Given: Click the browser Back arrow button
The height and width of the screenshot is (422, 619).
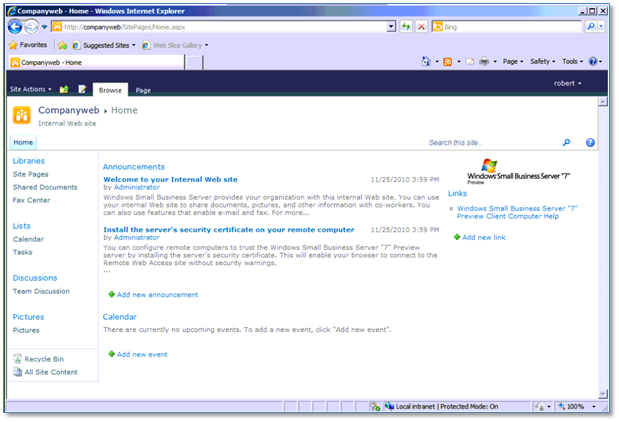Looking at the screenshot, I should point(15,27).
